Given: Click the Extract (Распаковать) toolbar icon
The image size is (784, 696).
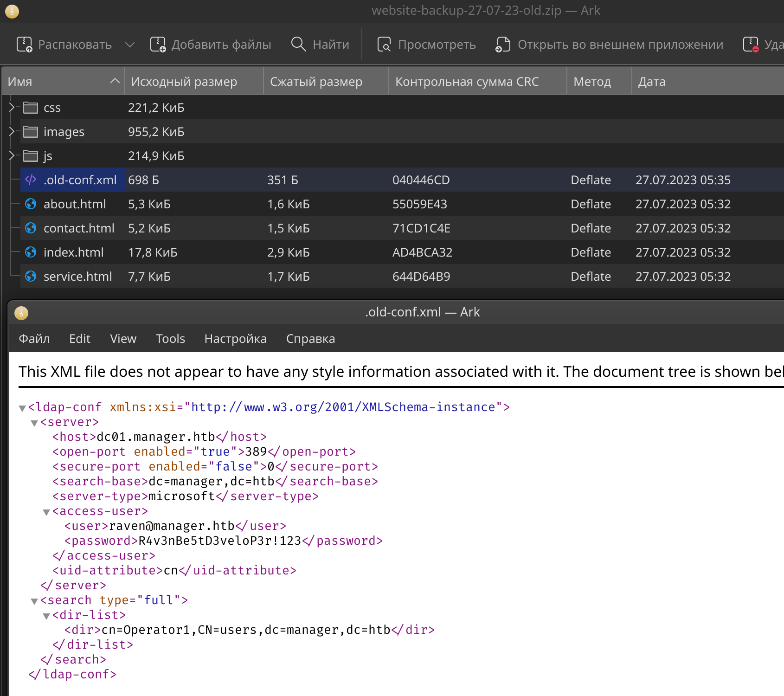Looking at the screenshot, I should (25, 45).
